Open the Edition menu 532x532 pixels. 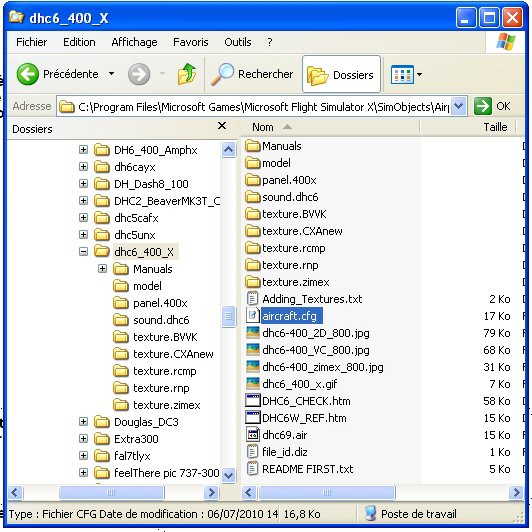click(x=79, y=42)
